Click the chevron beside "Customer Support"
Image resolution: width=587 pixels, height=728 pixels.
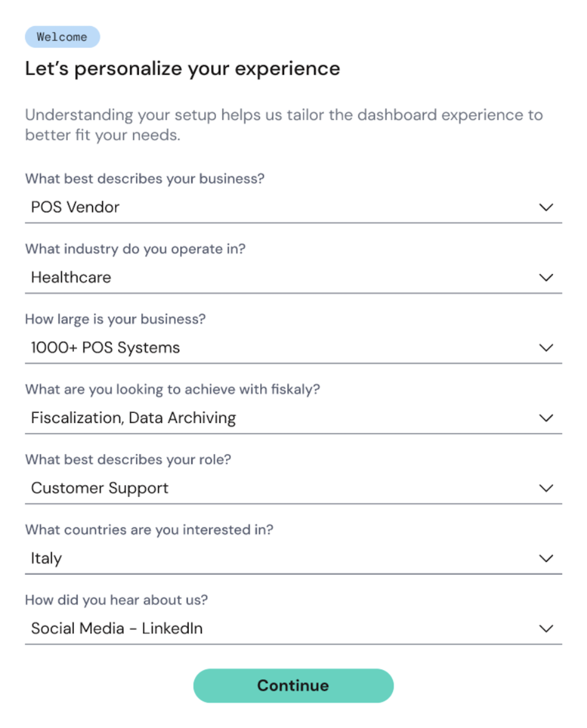[x=546, y=488]
